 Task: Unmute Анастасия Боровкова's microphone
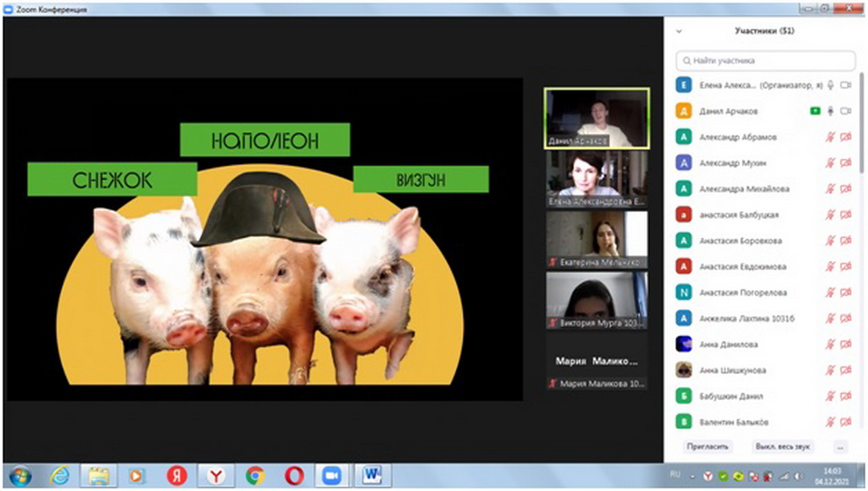coord(830,241)
